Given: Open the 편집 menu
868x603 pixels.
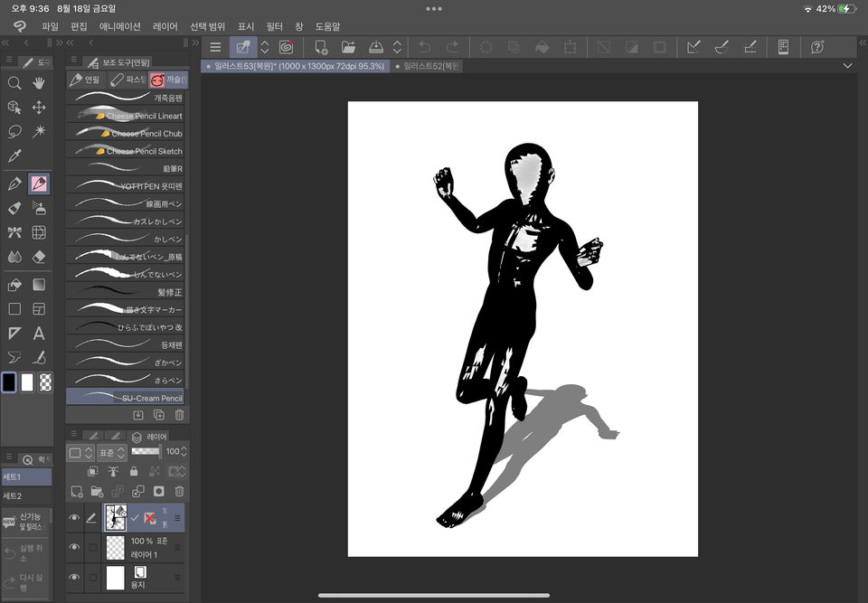Looking at the screenshot, I should 80,26.
